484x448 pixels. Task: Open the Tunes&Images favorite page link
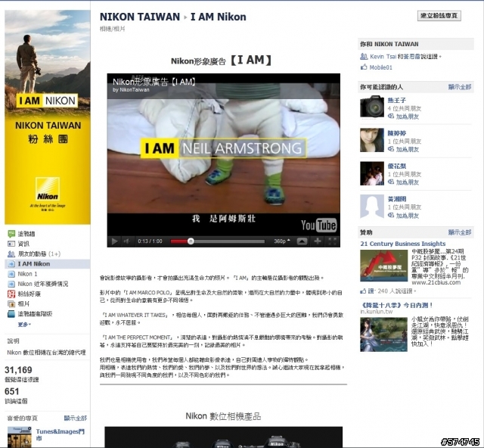tap(60, 434)
